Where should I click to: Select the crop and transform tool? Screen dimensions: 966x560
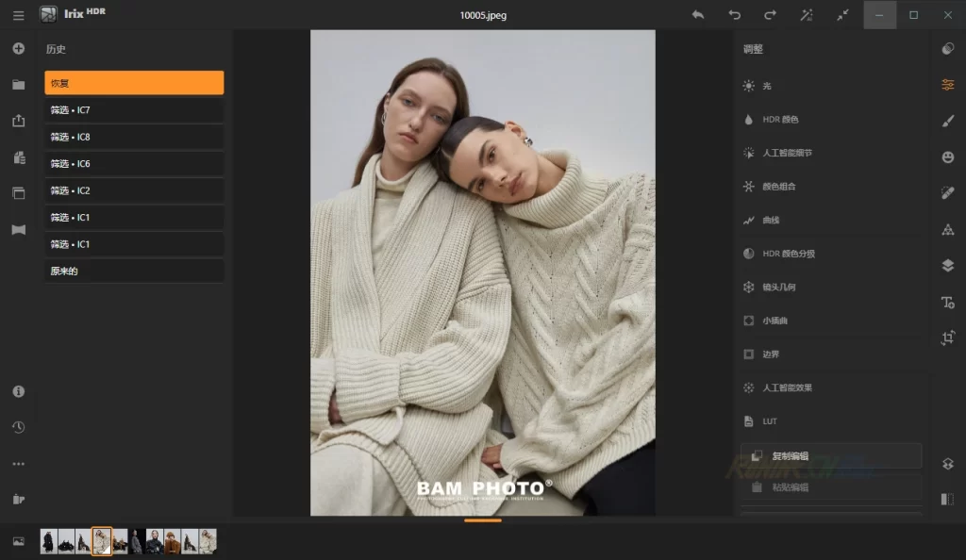click(x=947, y=337)
